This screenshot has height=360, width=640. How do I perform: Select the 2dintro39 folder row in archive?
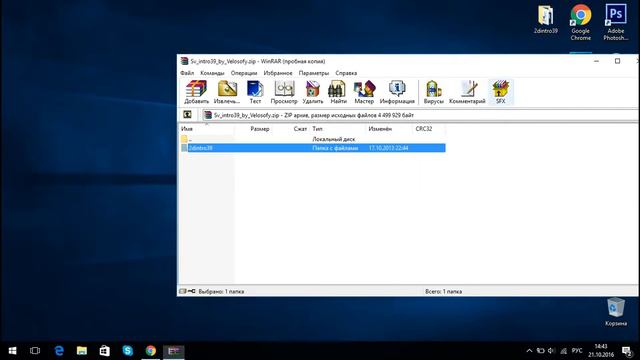click(x=313, y=148)
